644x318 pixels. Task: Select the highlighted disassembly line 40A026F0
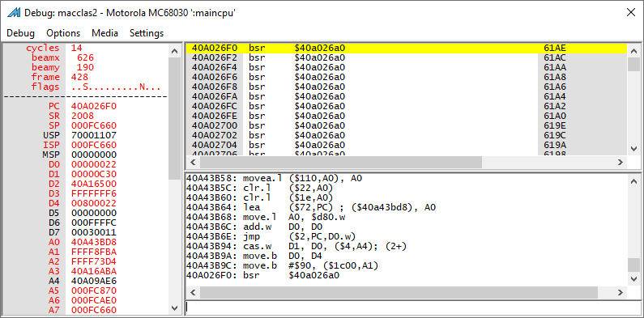click(x=407, y=48)
